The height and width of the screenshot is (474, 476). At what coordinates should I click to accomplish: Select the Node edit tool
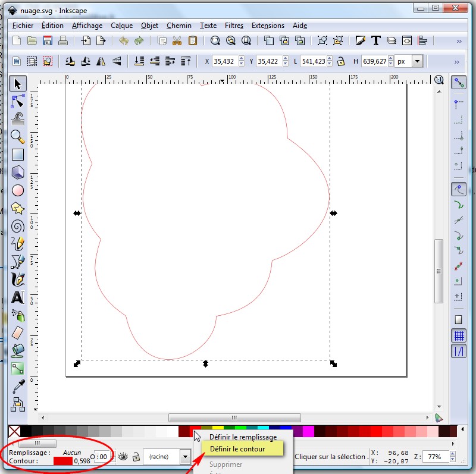(18, 101)
